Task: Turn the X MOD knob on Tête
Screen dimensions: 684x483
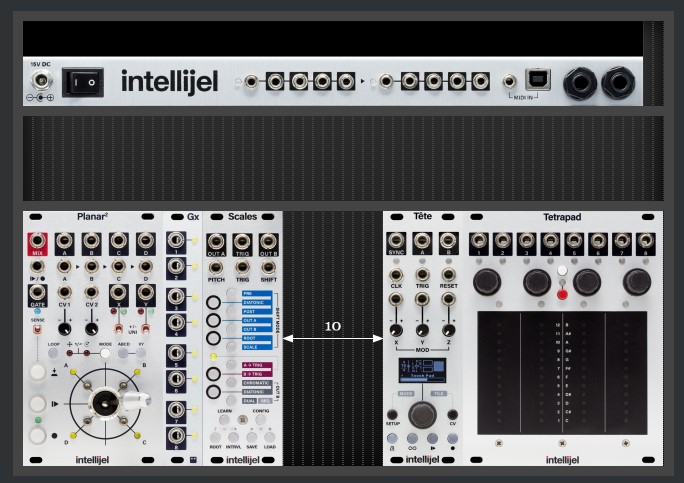Action: (396, 330)
